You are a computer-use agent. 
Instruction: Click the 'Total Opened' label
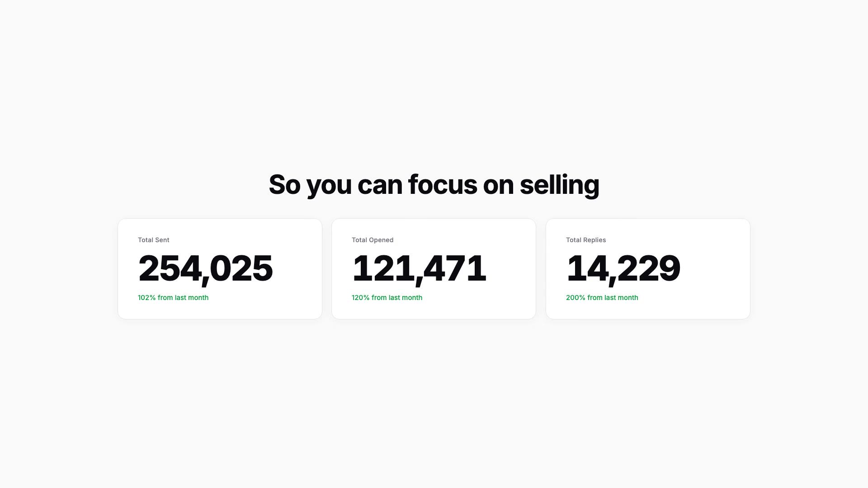point(373,240)
